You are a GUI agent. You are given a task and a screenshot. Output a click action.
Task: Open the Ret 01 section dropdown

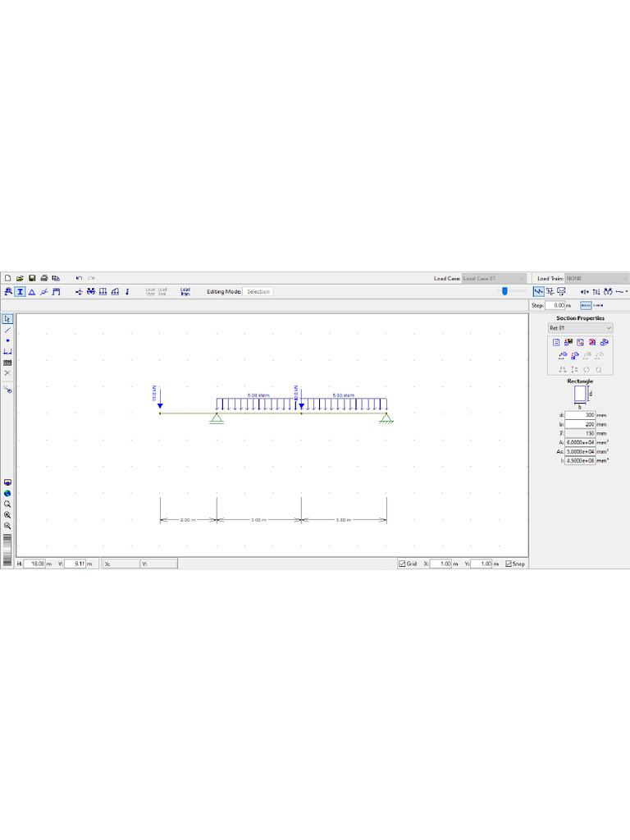click(580, 328)
